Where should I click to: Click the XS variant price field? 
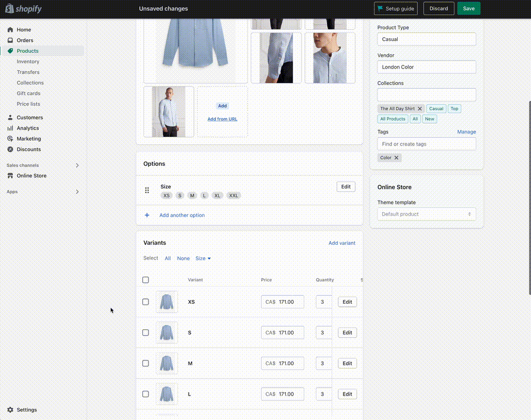point(282,302)
